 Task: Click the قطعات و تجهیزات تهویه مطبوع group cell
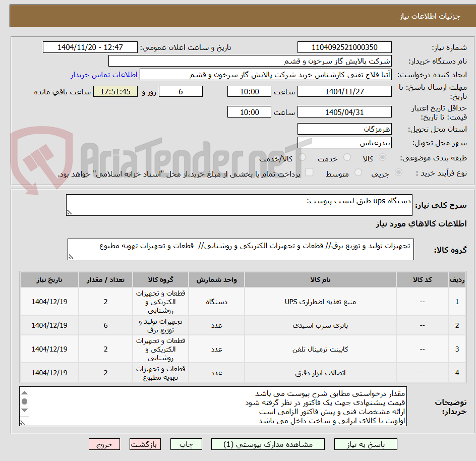click(x=160, y=373)
